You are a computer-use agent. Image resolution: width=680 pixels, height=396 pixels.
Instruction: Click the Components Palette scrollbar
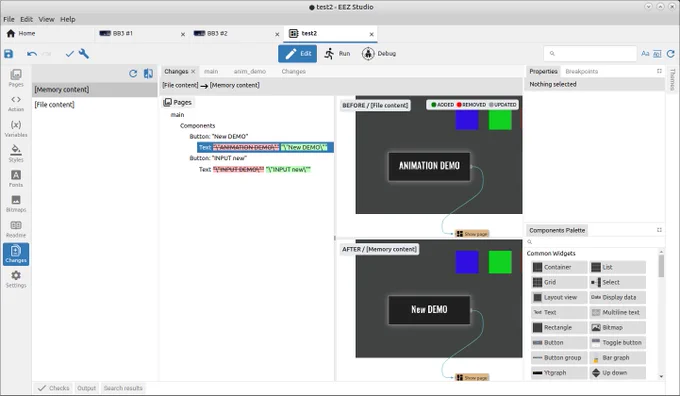(x=661, y=266)
